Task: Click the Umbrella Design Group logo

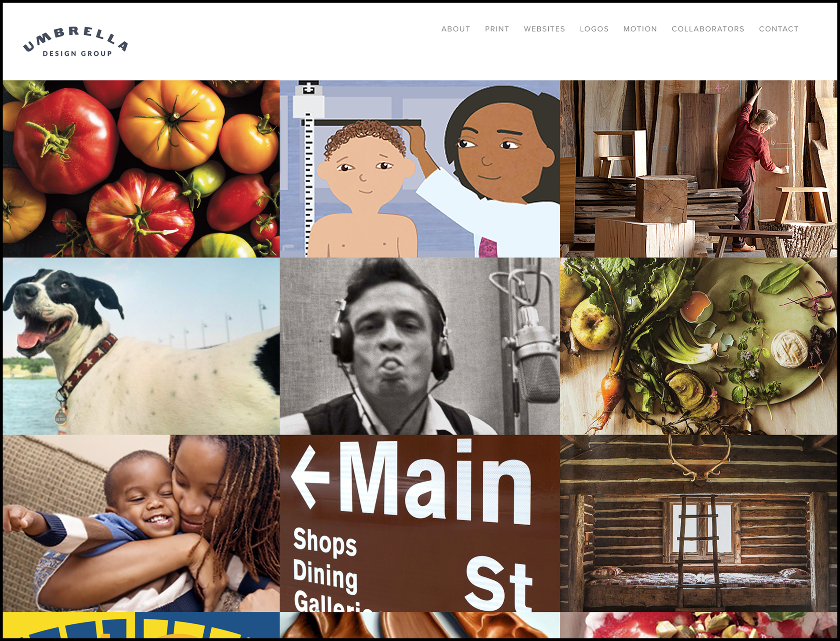Action: (x=75, y=42)
